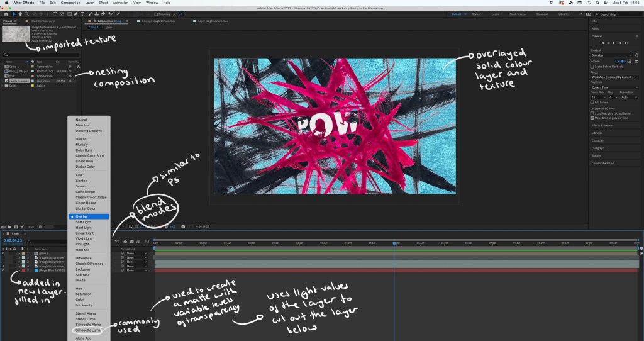The image size is (644, 341).
Task: Select the Pen tool
Action: click(x=76, y=13)
